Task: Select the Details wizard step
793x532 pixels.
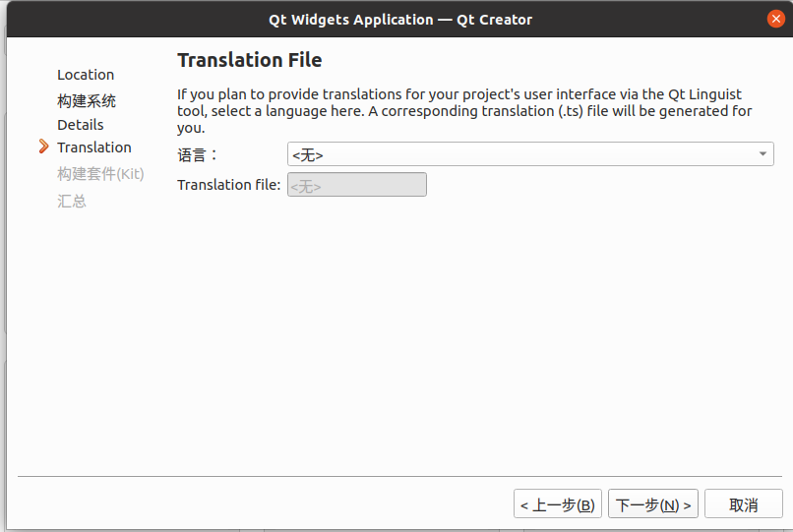Action: point(80,125)
